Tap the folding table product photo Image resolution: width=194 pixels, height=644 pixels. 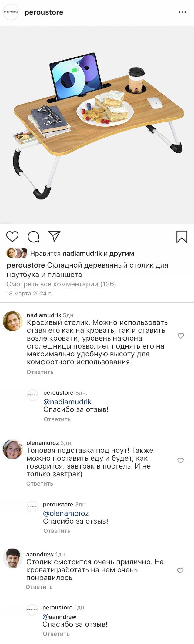tap(97, 125)
